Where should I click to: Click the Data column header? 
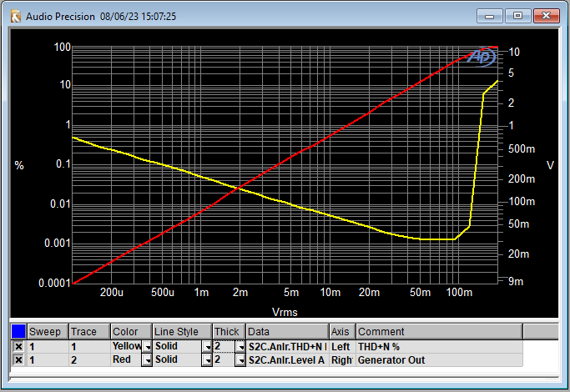click(288, 332)
